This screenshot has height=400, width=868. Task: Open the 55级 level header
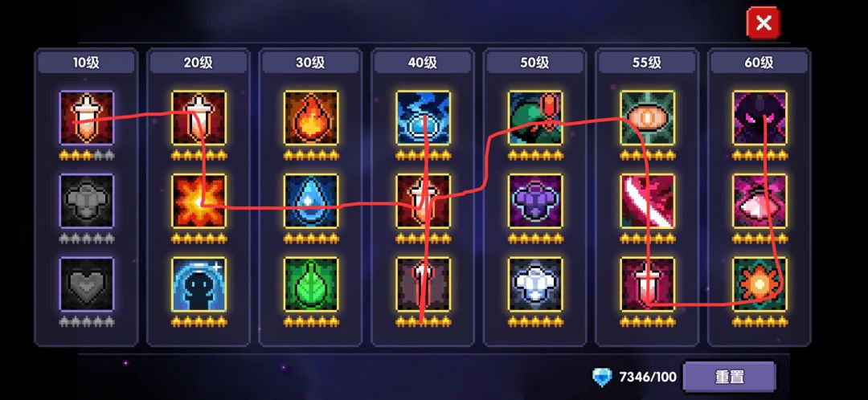click(647, 63)
